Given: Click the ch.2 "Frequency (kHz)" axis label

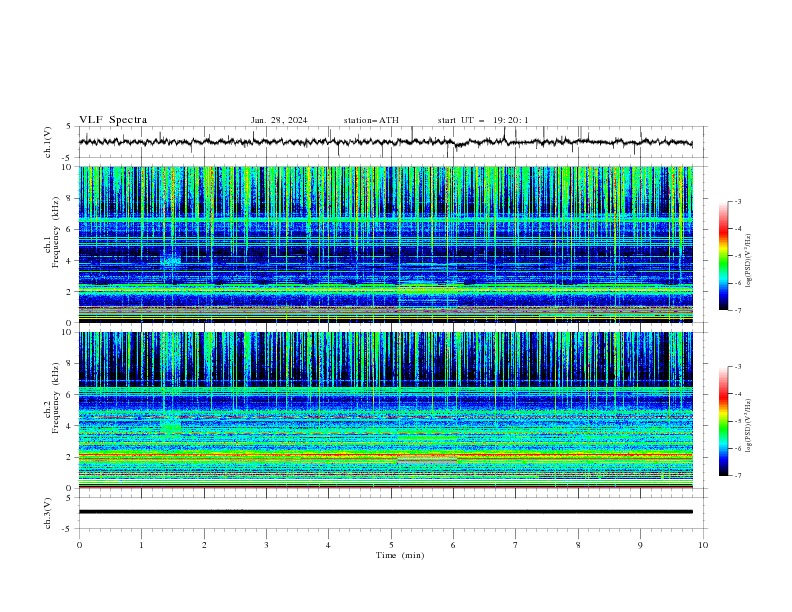Looking at the screenshot, I should pos(56,397).
